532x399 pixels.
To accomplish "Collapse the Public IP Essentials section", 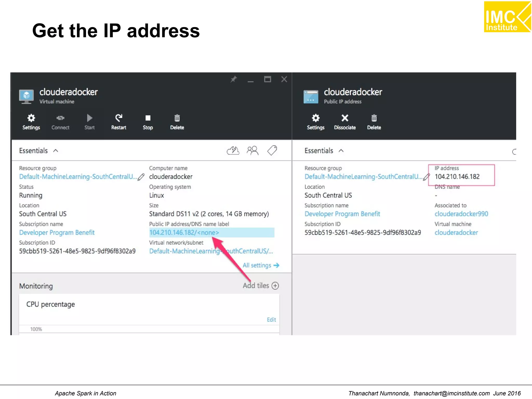I will coord(341,151).
